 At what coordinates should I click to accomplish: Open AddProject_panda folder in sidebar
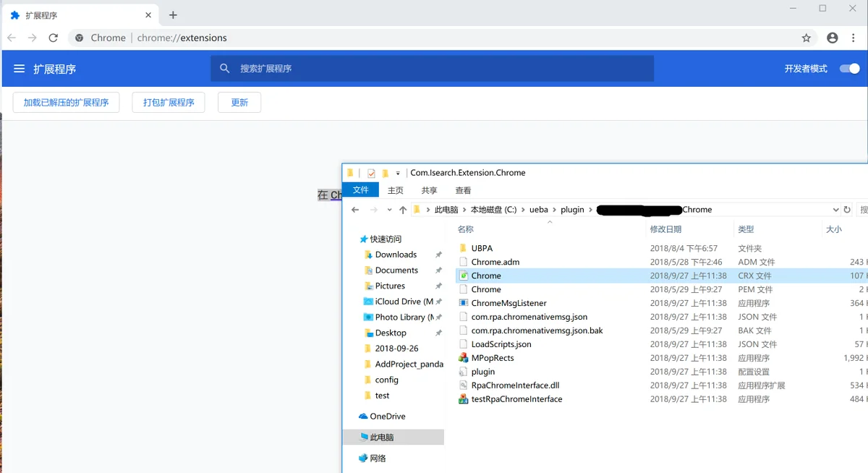409,365
